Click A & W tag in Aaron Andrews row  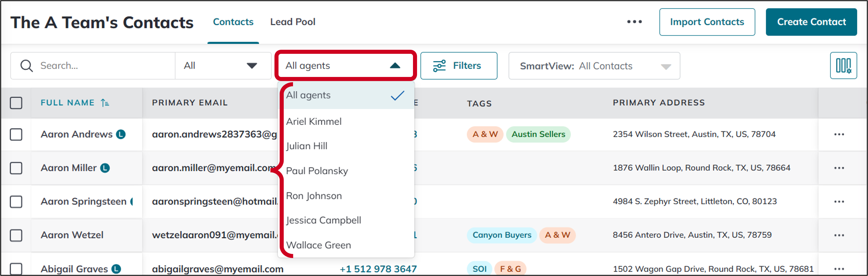tap(485, 135)
